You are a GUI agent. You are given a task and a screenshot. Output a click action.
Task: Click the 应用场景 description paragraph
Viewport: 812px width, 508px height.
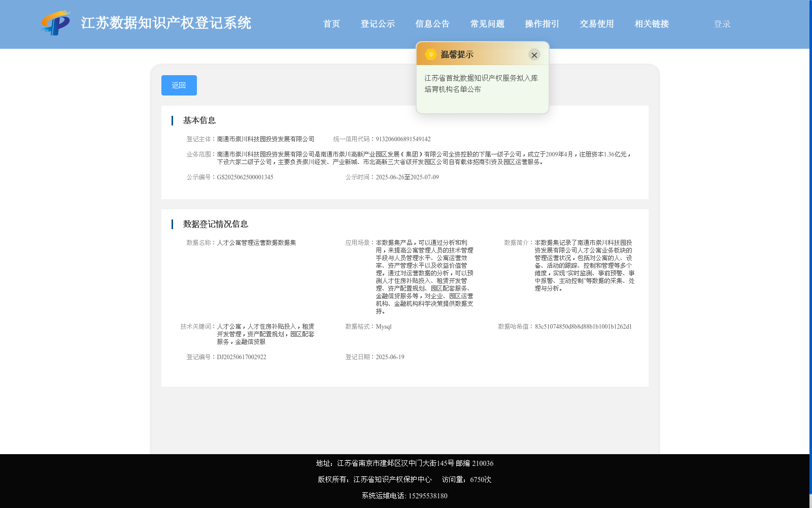[424, 277]
